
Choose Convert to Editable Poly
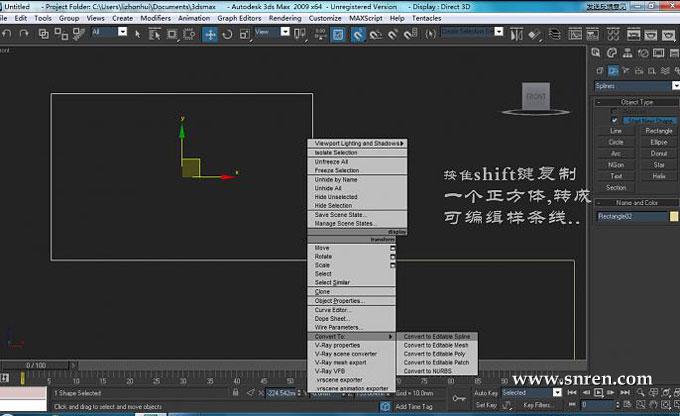[x=437, y=354]
